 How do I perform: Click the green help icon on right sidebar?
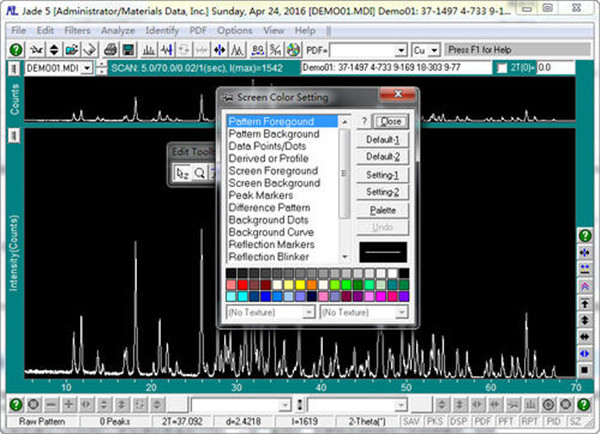(x=585, y=234)
